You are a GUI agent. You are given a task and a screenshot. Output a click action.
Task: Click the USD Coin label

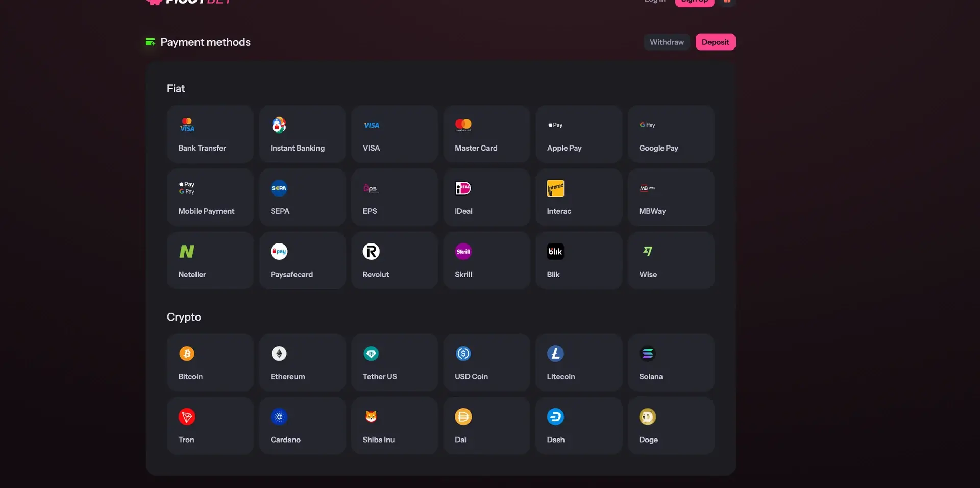[x=471, y=377]
